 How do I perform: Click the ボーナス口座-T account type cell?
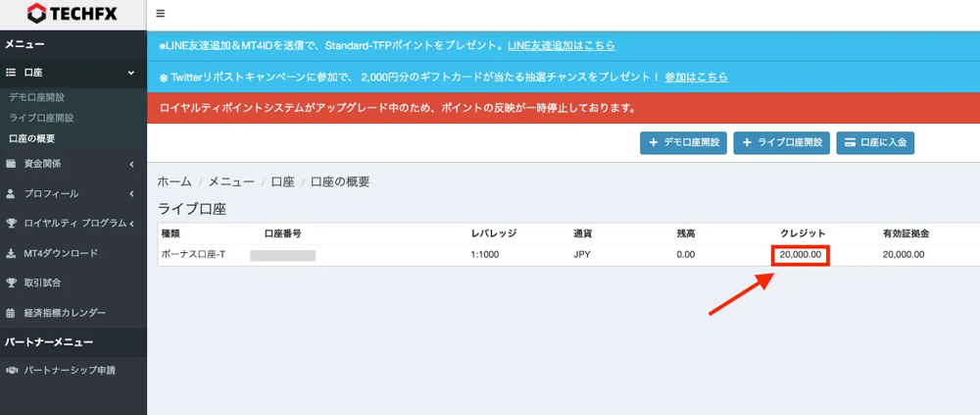click(193, 255)
